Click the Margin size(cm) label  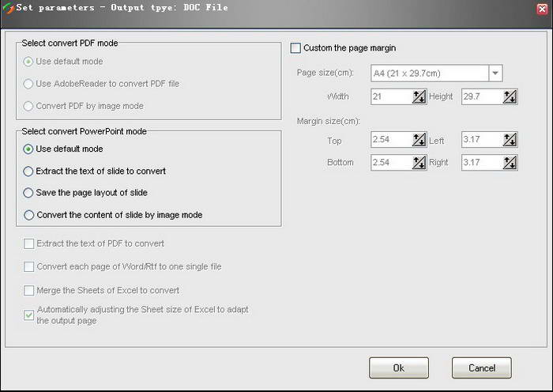(x=329, y=122)
